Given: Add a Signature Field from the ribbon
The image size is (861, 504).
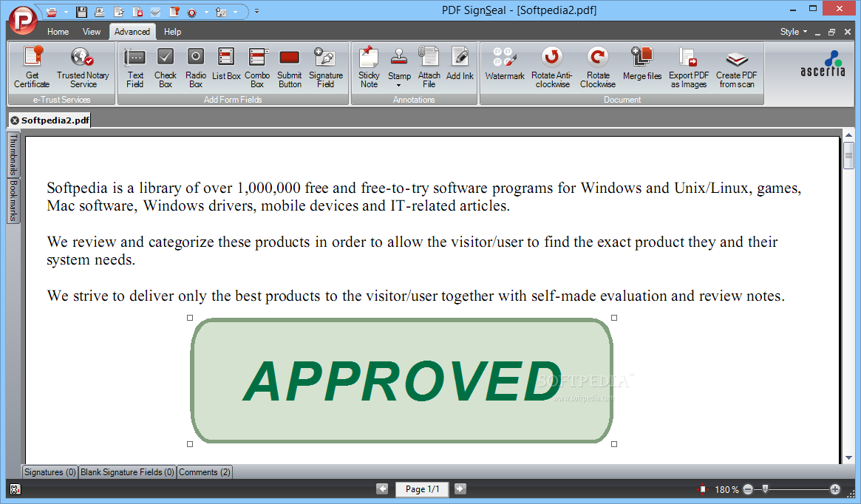Looking at the screenshot, I should point(326,67).
